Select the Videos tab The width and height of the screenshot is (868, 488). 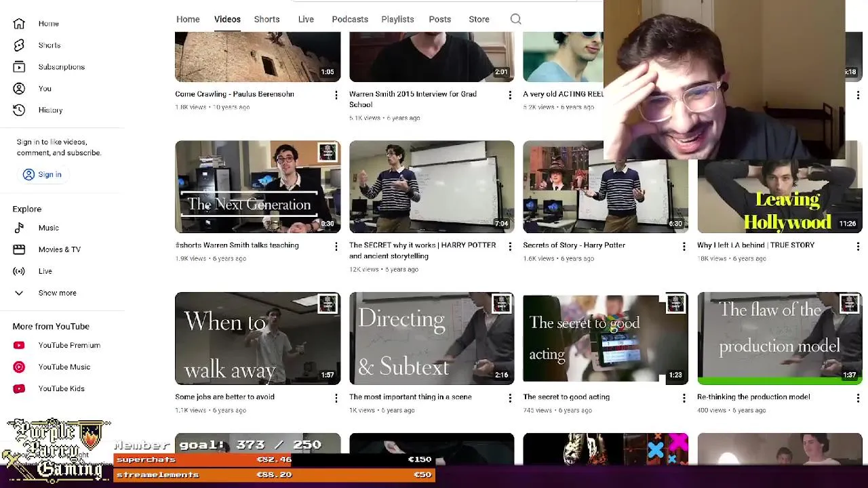point(227,19)
